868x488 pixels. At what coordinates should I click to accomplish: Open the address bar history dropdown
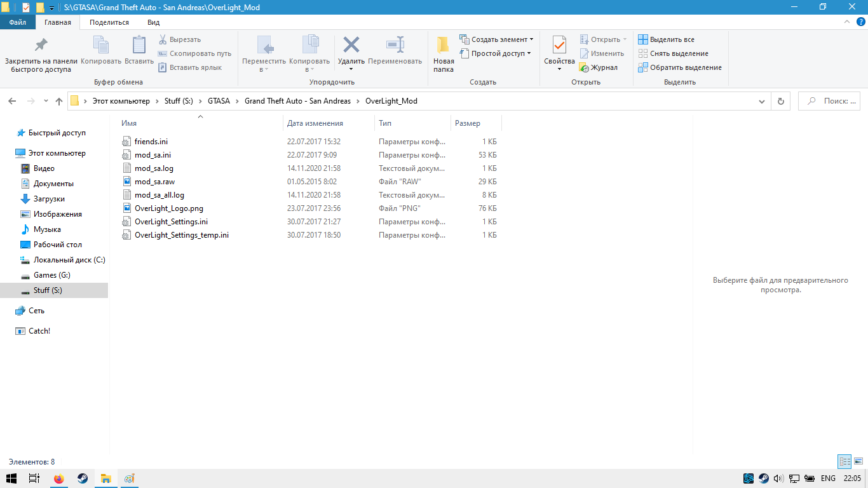point(762,101)
